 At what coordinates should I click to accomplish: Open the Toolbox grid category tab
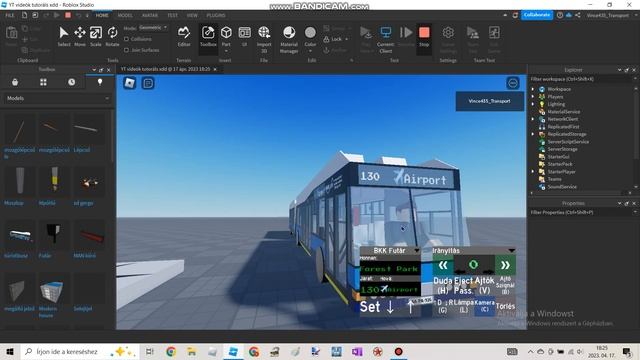[43, 82]
